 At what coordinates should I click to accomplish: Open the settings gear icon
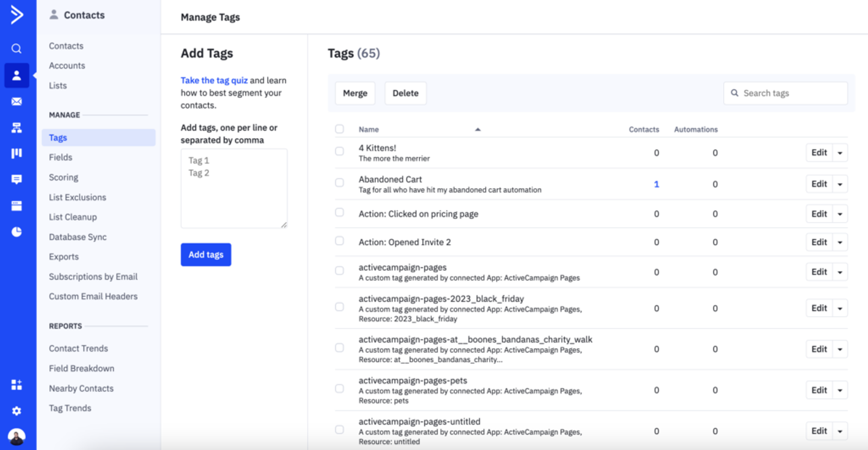[17, 411]
